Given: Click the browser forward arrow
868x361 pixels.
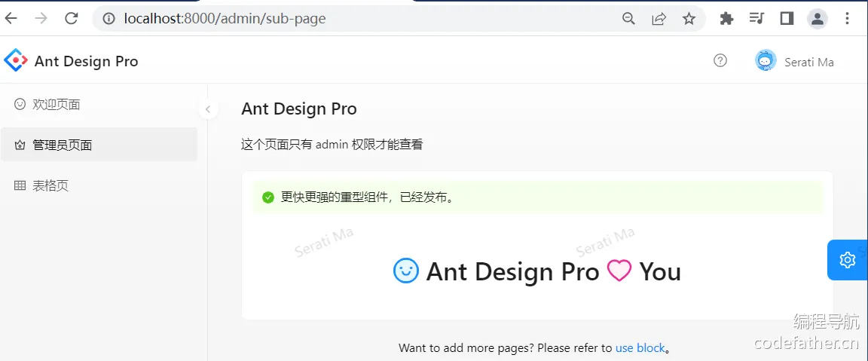Looking at the screenshot, I should click(41, 18).
